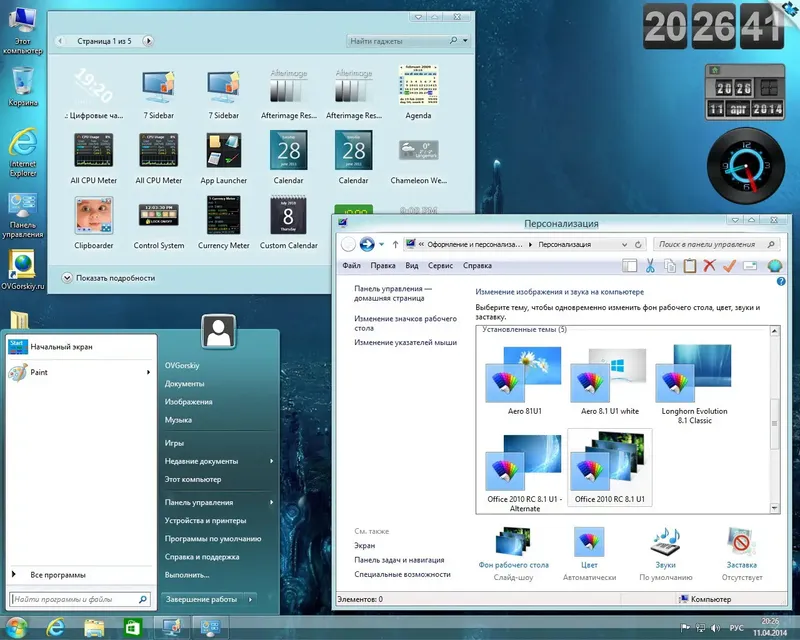Pick the Control System gadget
800x640 pixels.
159,223
